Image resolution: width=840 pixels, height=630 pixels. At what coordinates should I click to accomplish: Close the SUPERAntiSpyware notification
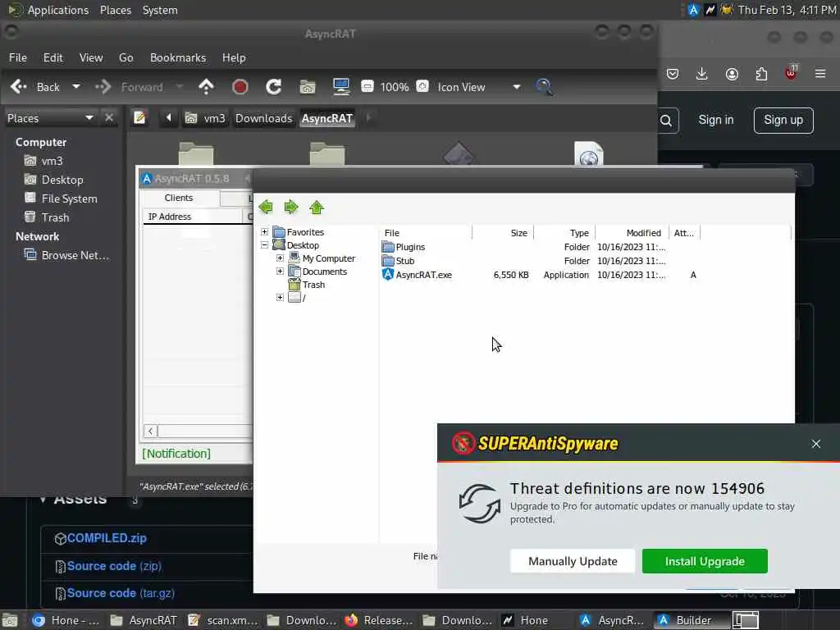(816, 444)
